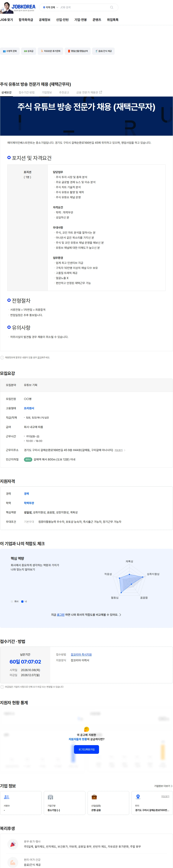Click the 유의사항 heading bullet

pyautogui.click(x=9, y=327)
